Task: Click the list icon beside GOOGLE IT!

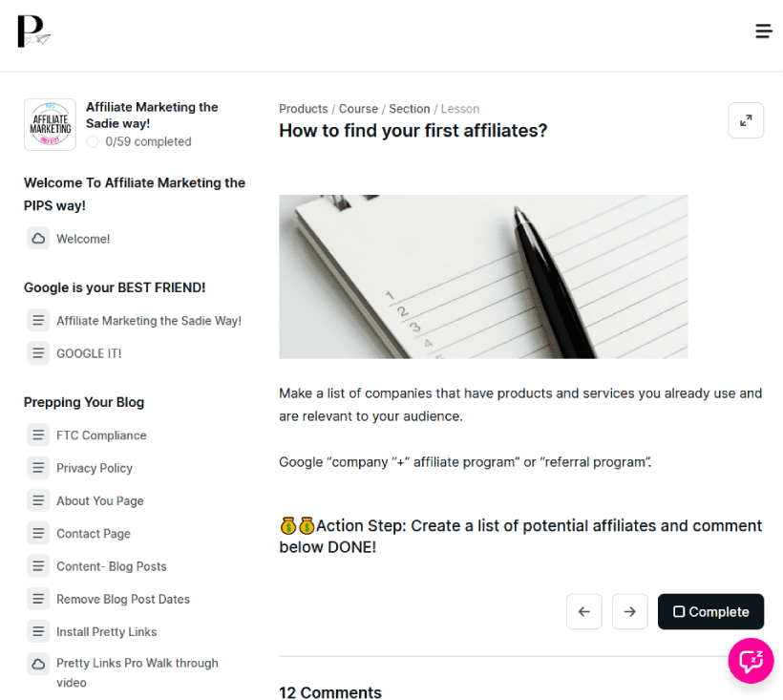Action: tap(38, 353)
